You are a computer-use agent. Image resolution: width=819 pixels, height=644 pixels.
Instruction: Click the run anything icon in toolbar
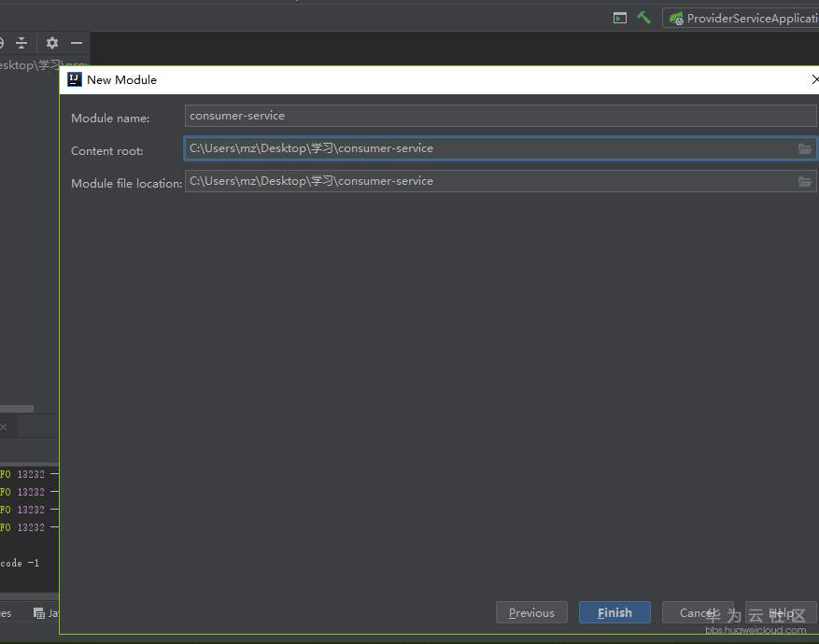[620, 19]
